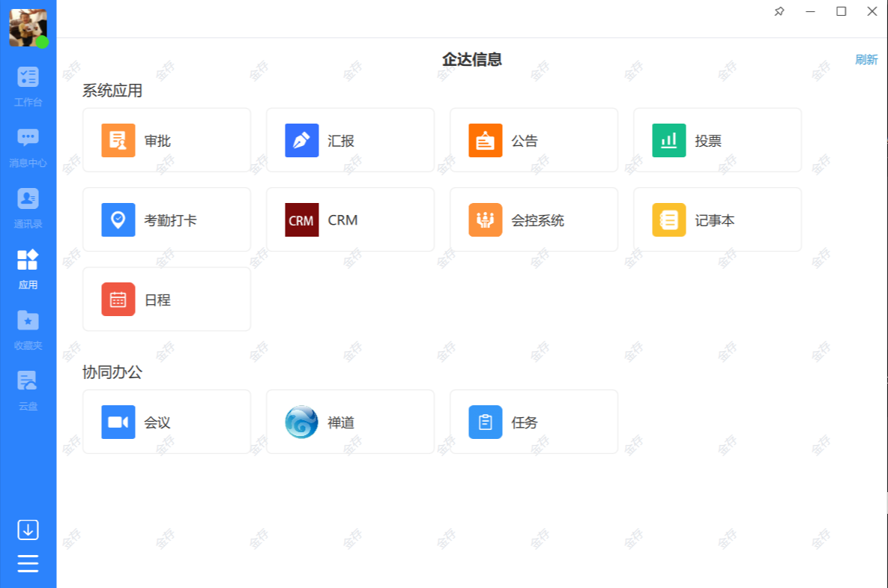Viewport: 888px width, 588px height.
Task: Click the 刷新 refresh link
Action: point(866,60)
